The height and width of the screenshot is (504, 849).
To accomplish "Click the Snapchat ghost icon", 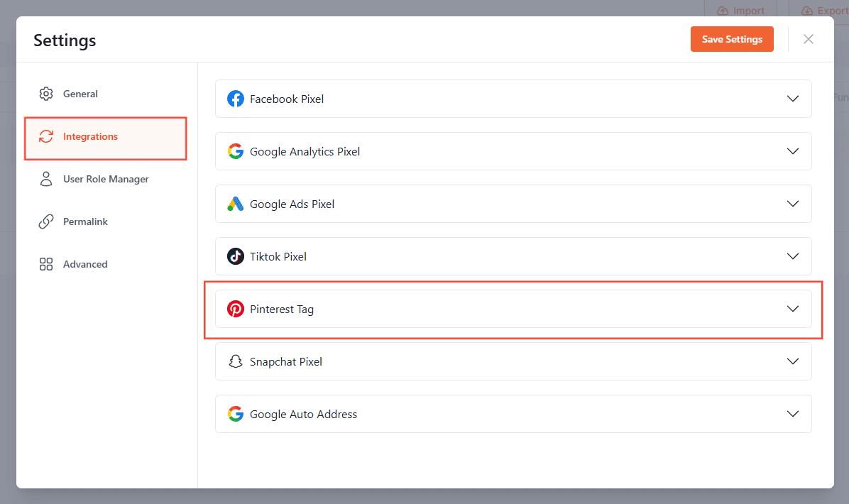I will [x=235, y=362].
